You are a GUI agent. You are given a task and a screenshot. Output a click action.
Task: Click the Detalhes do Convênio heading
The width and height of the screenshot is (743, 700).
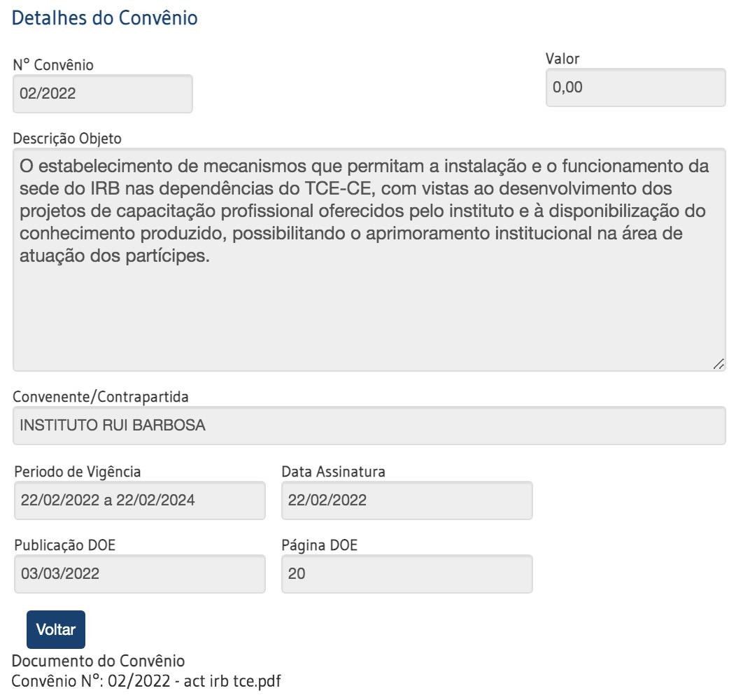click(105, 18)
